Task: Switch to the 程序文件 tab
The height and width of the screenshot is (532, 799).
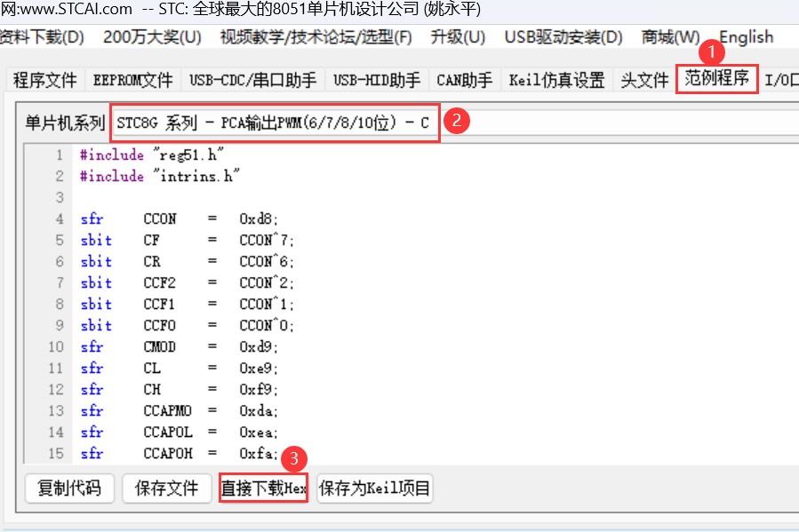Action: [44, 80]
